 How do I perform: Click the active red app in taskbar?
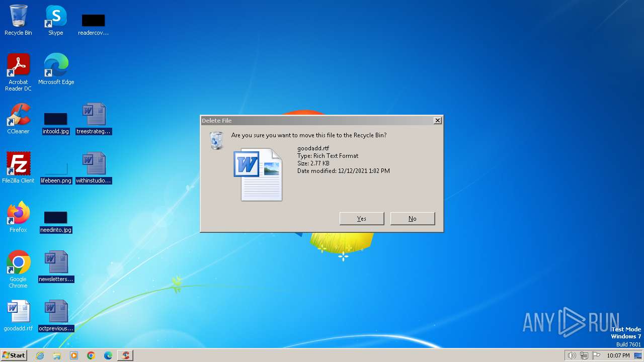125,355
